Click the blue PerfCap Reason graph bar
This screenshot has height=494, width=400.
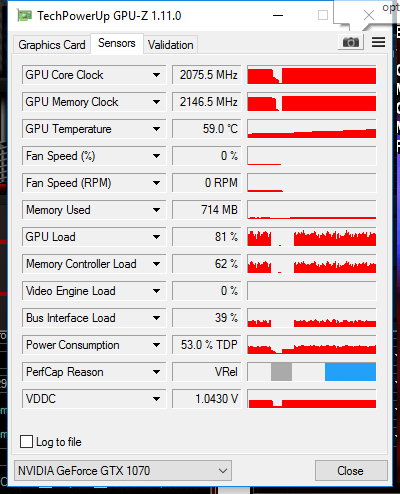pos(350,372)
